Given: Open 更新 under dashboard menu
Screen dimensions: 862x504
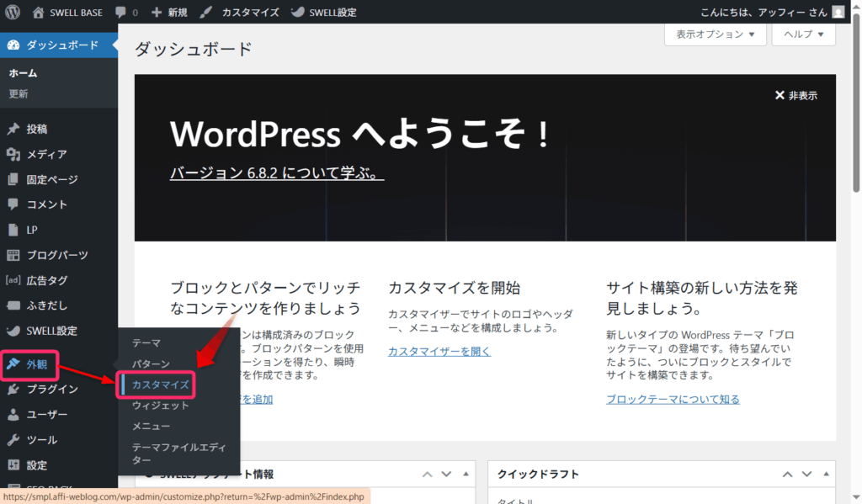Looking at the screenshot, I should tap(19, 94).
